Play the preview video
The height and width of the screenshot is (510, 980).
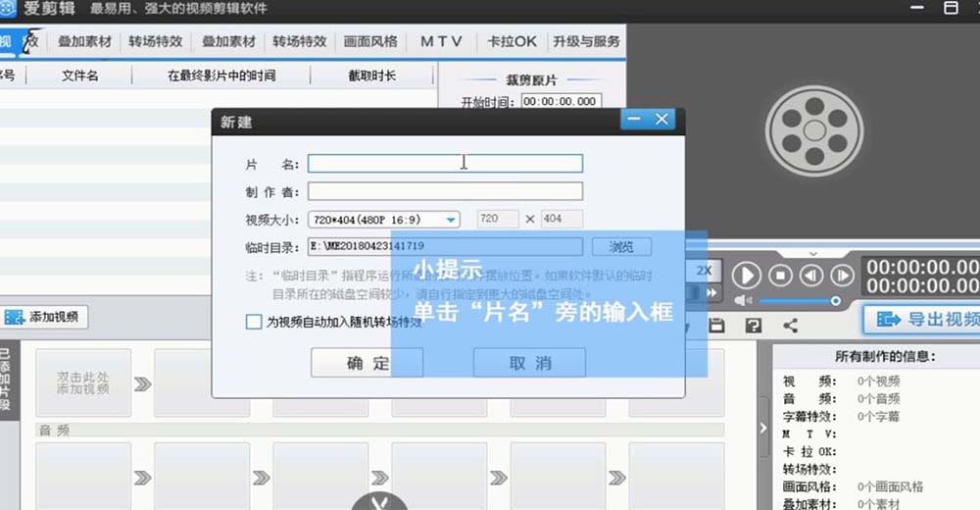[x=747, y=276]
